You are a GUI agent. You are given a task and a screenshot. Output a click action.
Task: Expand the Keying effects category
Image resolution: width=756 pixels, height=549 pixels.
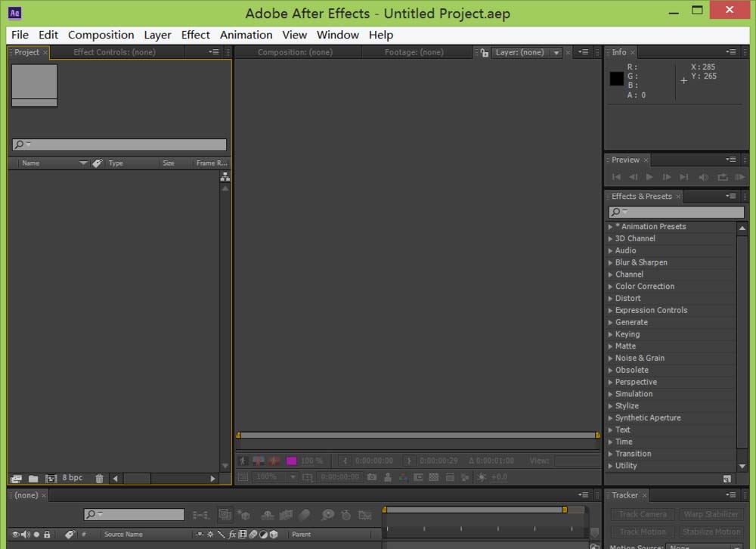[x=610, y=334]
